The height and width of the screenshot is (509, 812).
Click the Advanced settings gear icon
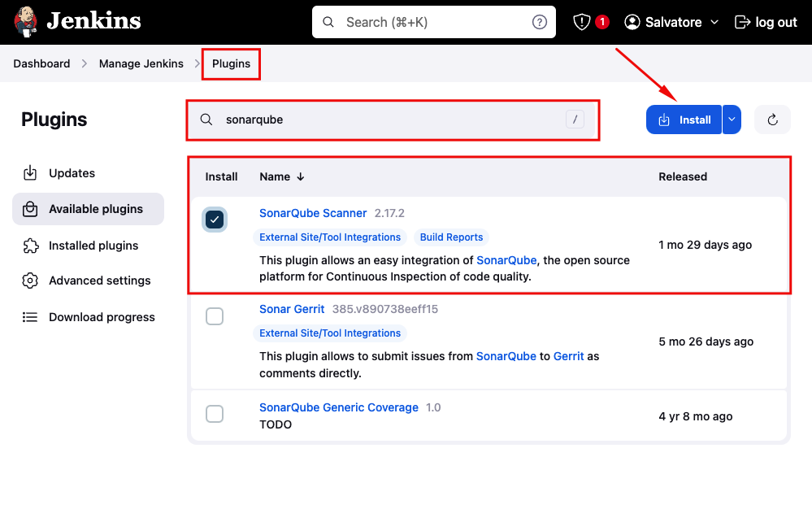[30, 281]
